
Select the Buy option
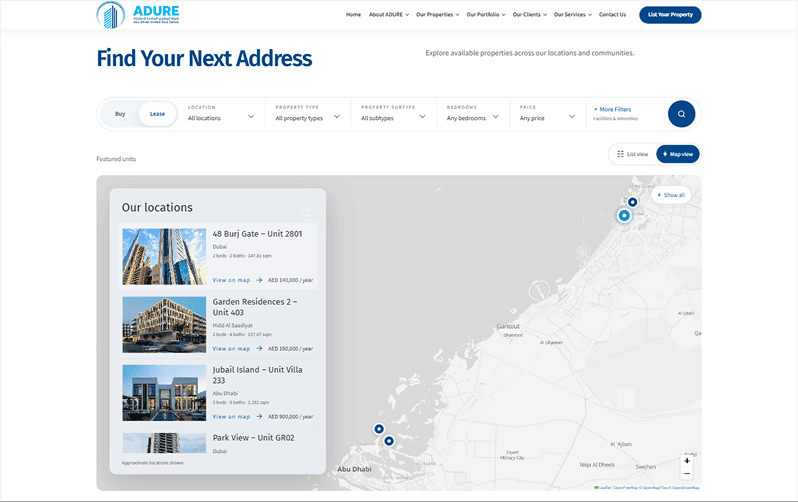coord(120,114)
